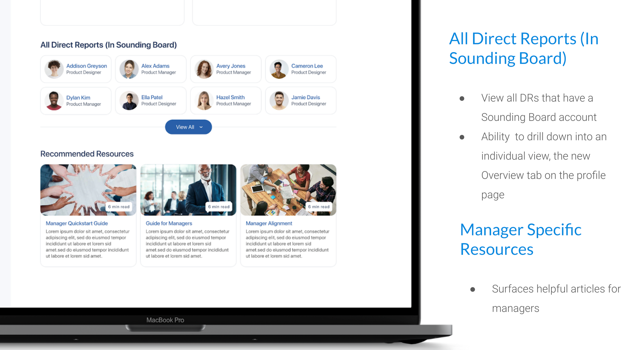Image resolution: width=644 pixels, height=350 pixels.
Task: Click Alex Adams' profile photo
Action: point(129,69)
